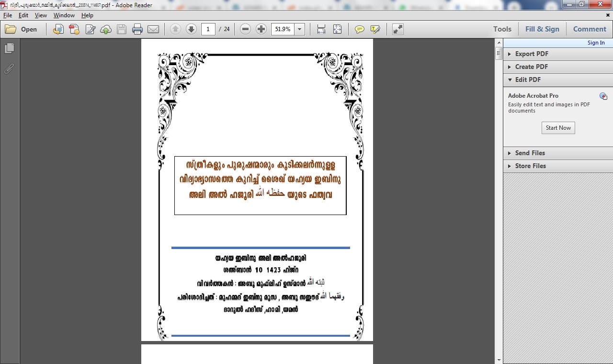Viewport: 613px width, 364px height.
Task: Open the File menu
Action: (8, 15)
